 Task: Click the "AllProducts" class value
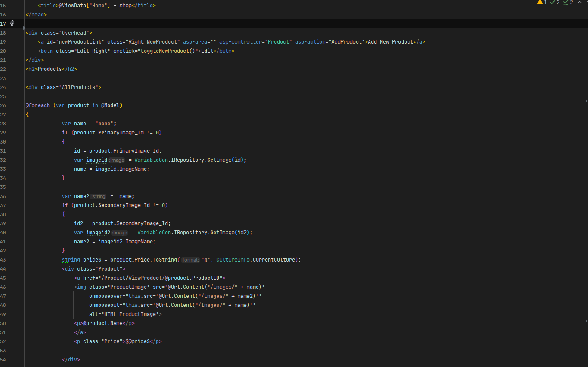click(x=78, y=87)
